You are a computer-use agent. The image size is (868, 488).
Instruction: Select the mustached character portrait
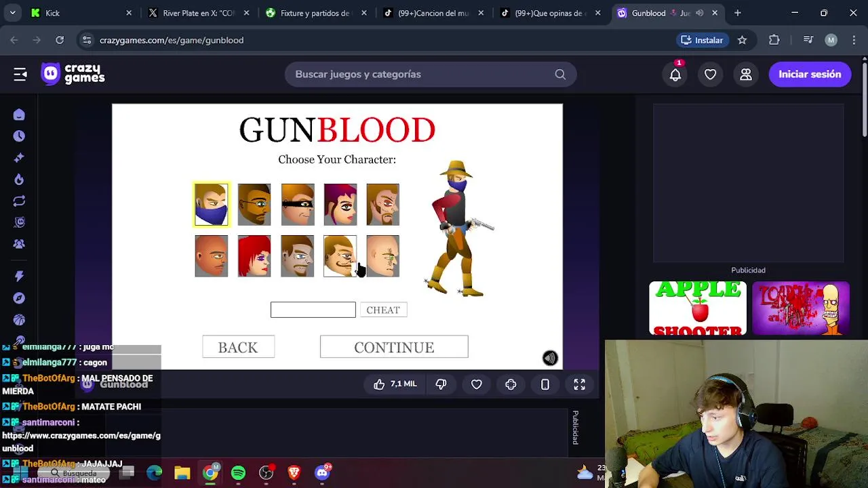(340, 256)
